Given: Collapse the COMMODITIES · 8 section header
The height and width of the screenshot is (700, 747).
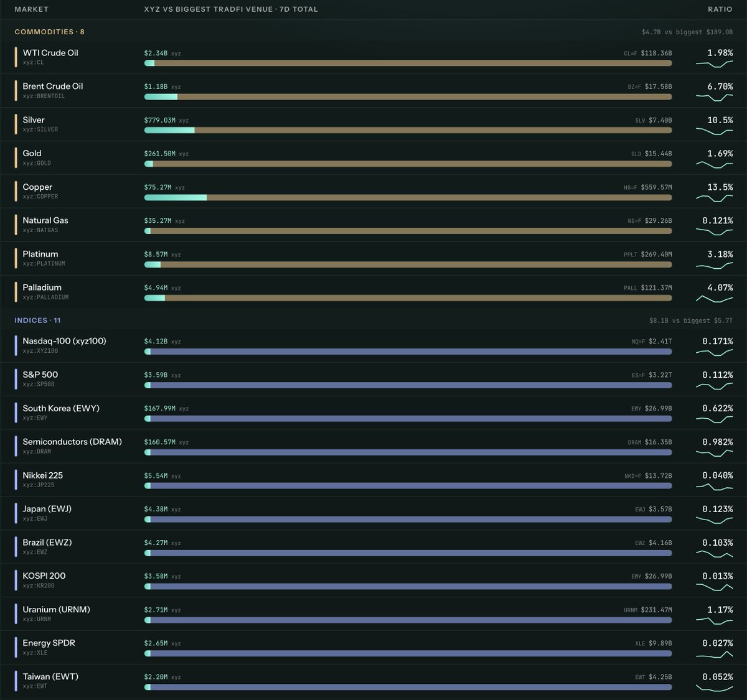Looking at the screenshot, I should click(50, 32).
